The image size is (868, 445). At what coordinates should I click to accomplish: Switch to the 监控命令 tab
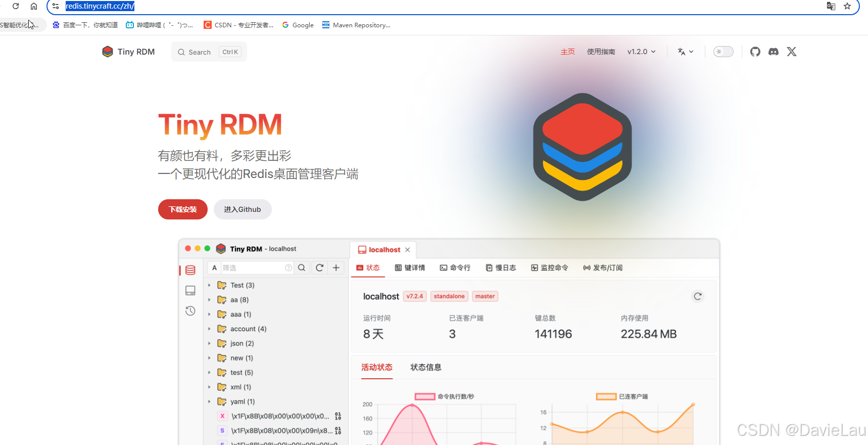(x=549, y=268)
